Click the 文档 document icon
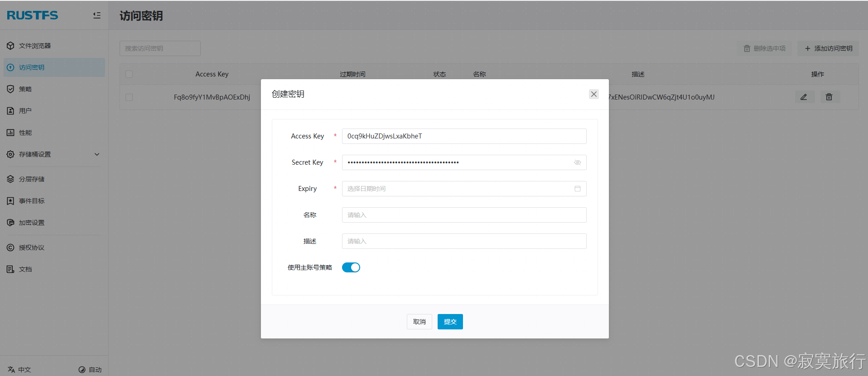The image size is (868, 376). 10,269
